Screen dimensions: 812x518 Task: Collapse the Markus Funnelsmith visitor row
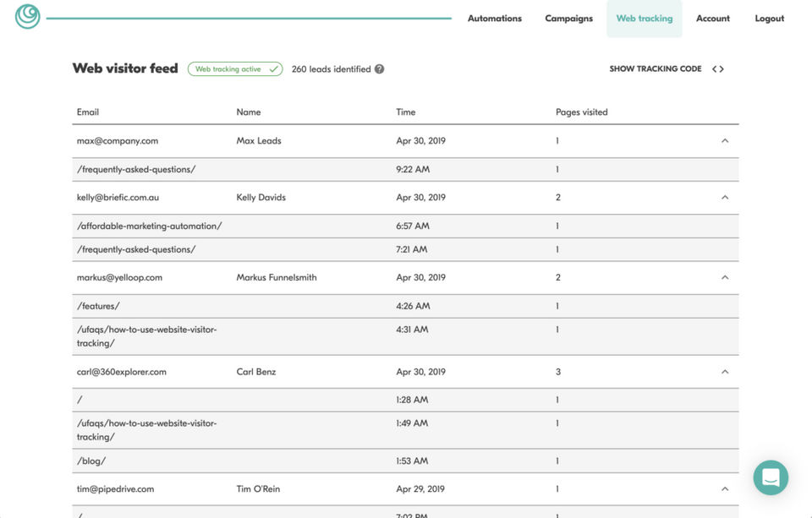(x=725, y=277)
